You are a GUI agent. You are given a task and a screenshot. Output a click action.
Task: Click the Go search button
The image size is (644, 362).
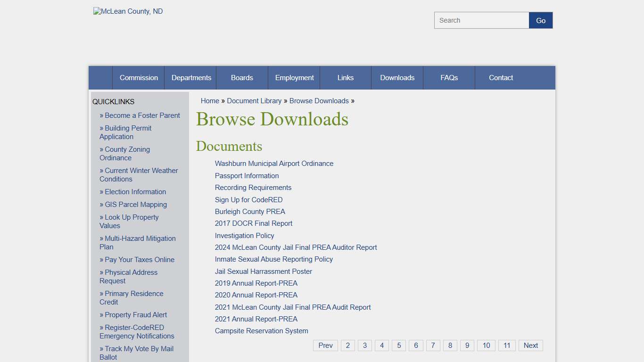click(540, 20)
